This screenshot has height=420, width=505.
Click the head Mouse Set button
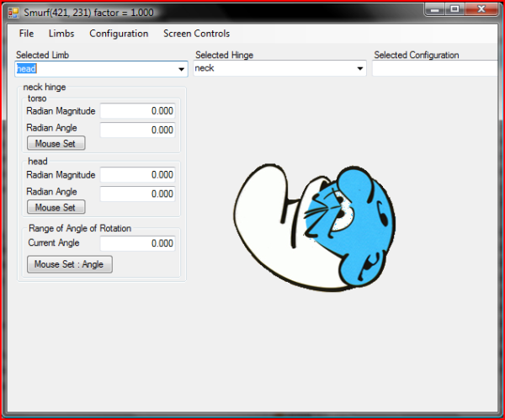[x=56, y=207]
